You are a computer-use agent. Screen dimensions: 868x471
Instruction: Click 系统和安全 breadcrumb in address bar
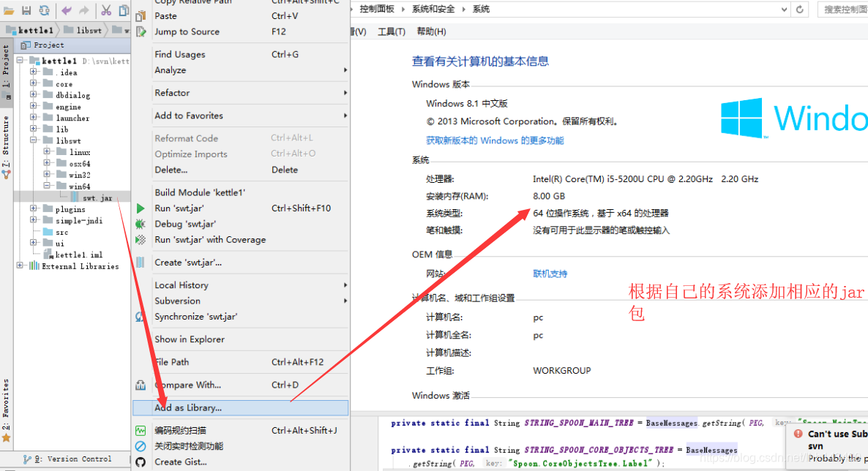point(433,10)
